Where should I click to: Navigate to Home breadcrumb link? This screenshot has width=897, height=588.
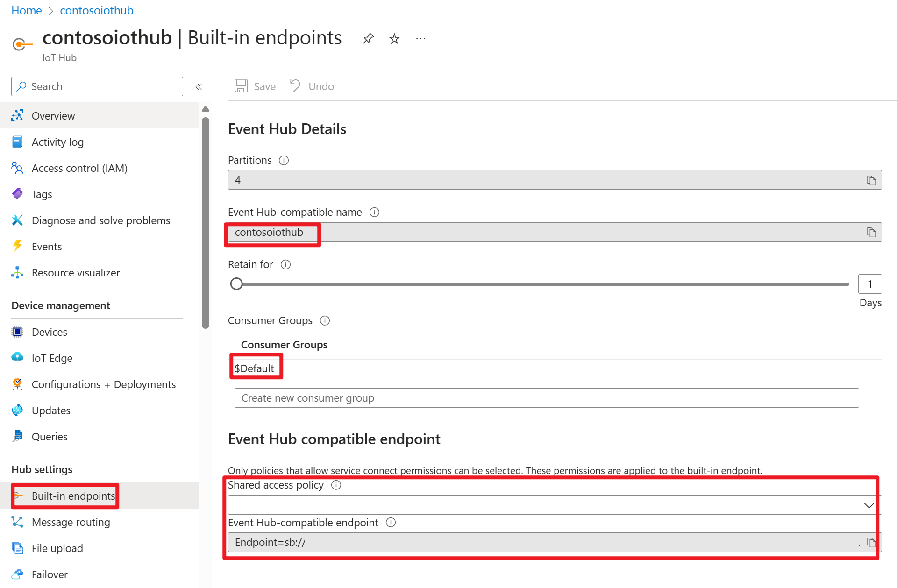(x=27, y=10)
